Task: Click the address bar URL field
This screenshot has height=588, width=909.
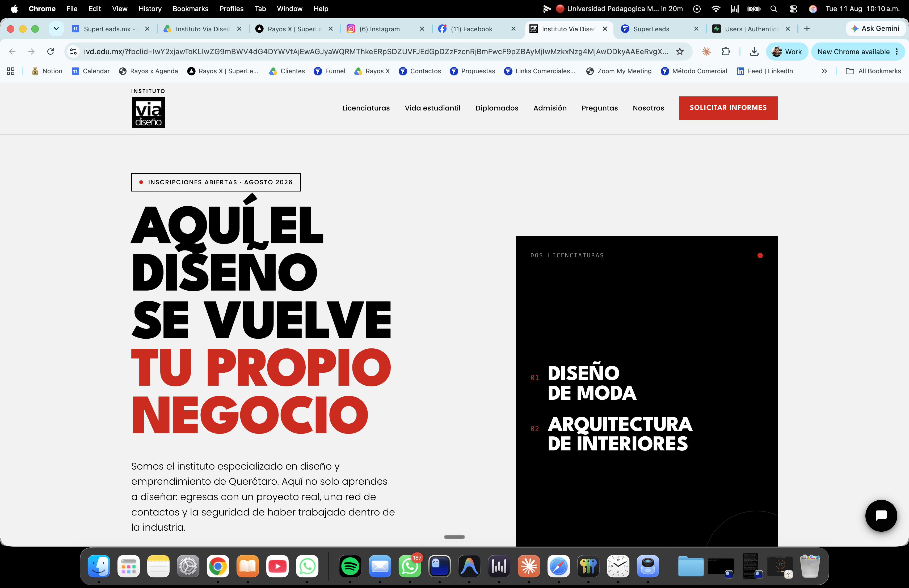Action: click(376, 52)
